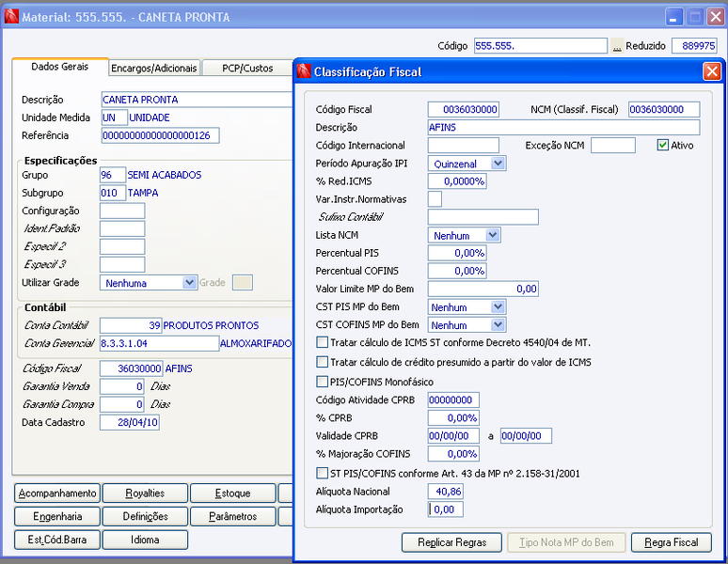The height and width of the screenshot is (564, 728).
Task: Click the Unidade Medida UN field
Action: [114, 117]
